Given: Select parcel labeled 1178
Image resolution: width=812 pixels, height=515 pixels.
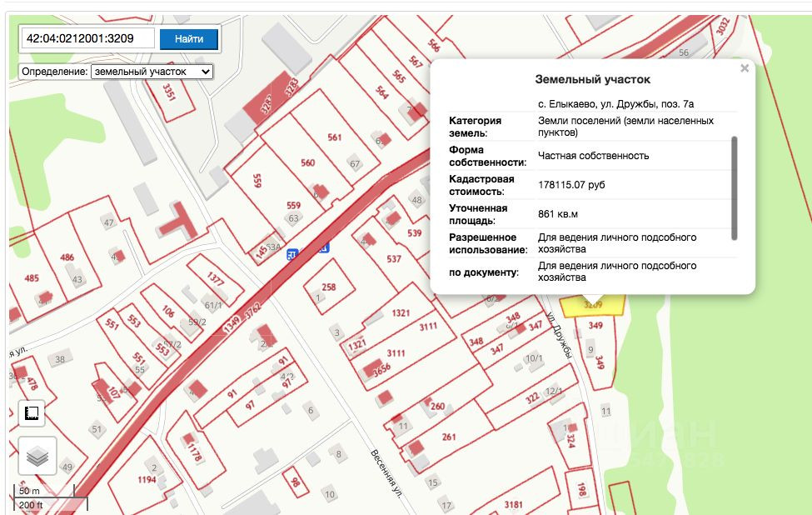Looking at the screenshot, I should tap(194, 452).
